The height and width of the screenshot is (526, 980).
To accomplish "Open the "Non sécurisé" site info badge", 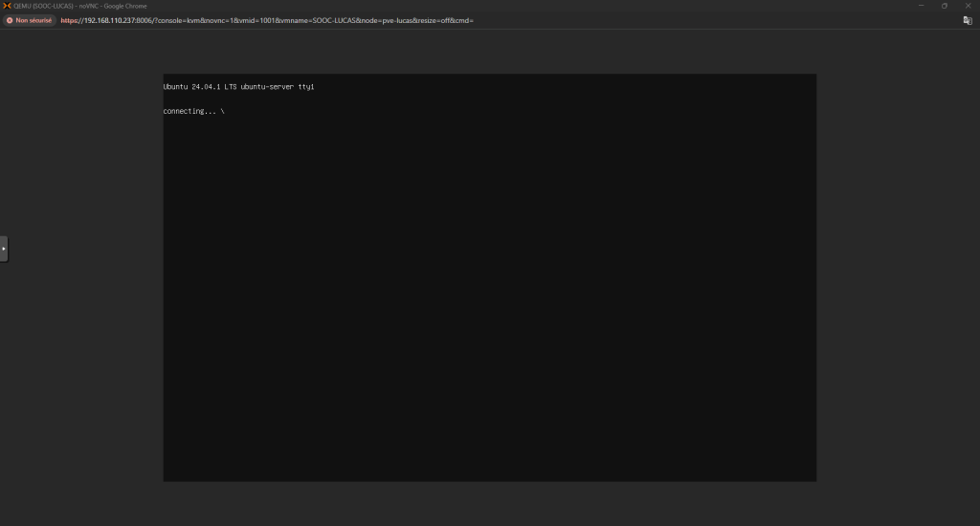I will pos(29,20).
